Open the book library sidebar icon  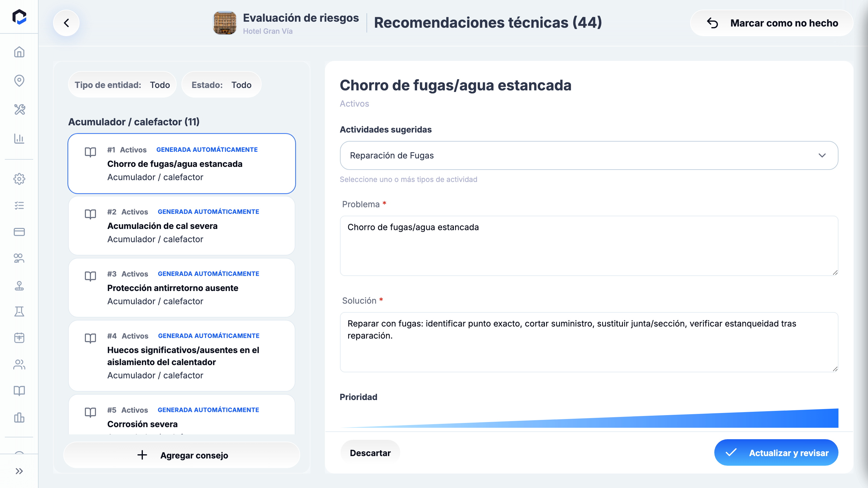click(19, 391)
